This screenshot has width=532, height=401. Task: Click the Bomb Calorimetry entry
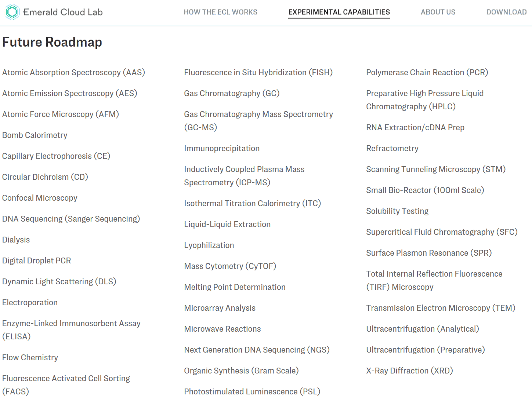(x=35, y=135)
